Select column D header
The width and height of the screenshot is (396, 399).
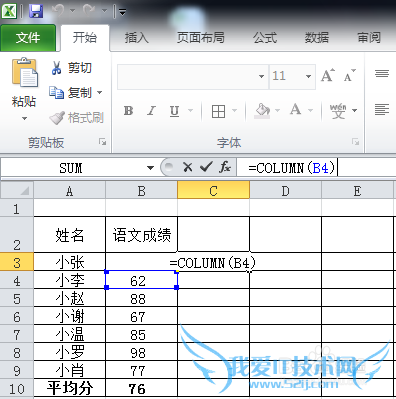pos(285,191)
